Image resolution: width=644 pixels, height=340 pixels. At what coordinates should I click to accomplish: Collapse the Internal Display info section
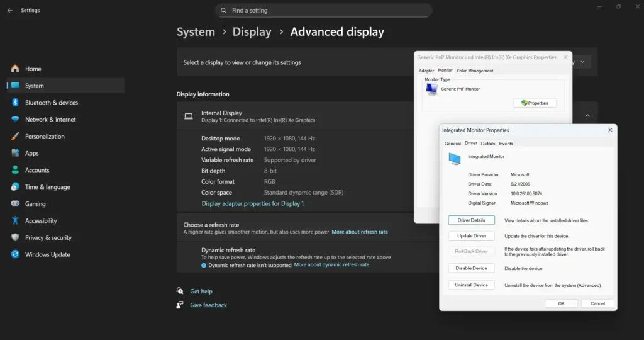point(587,116)
